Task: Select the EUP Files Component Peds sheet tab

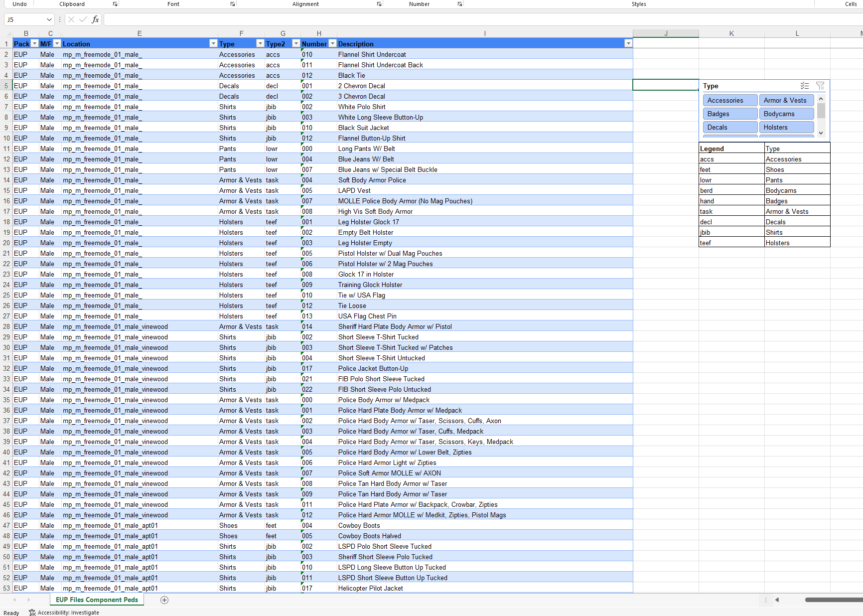Action: click(x=97, y=600)
